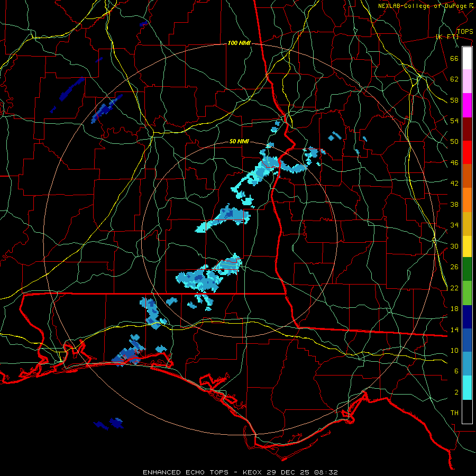Click the "30" legend value
Screen dimensions: 476x476
(454, 246)
